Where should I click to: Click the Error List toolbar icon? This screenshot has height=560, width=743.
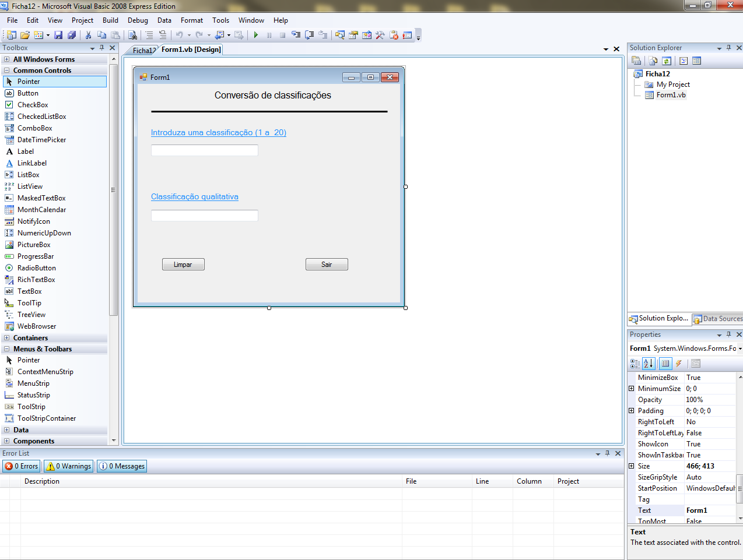pos(394,35)
